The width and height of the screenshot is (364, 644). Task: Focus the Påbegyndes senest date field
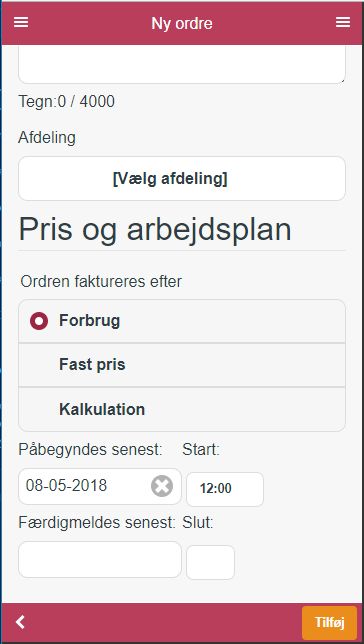[100, 486]
